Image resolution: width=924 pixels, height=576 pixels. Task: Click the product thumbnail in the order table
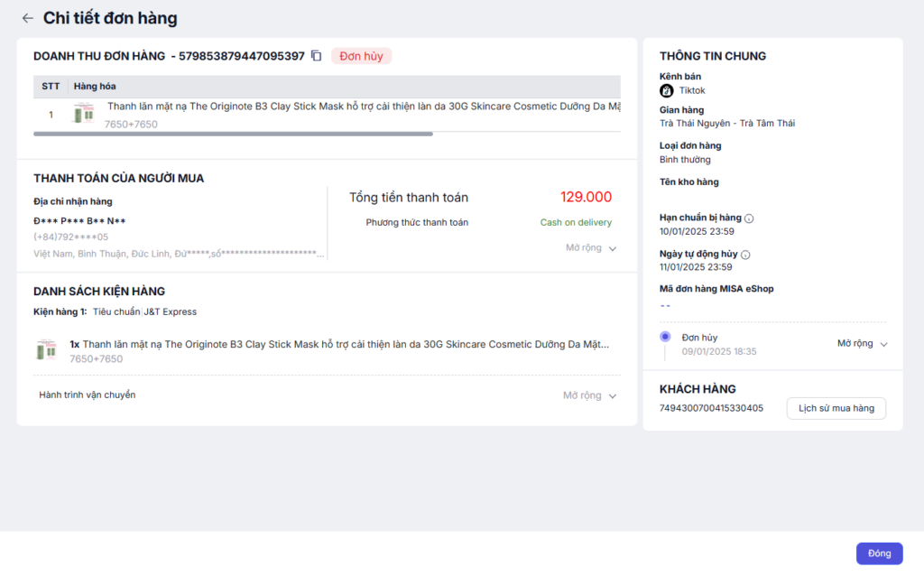click(x=84, y=115)
